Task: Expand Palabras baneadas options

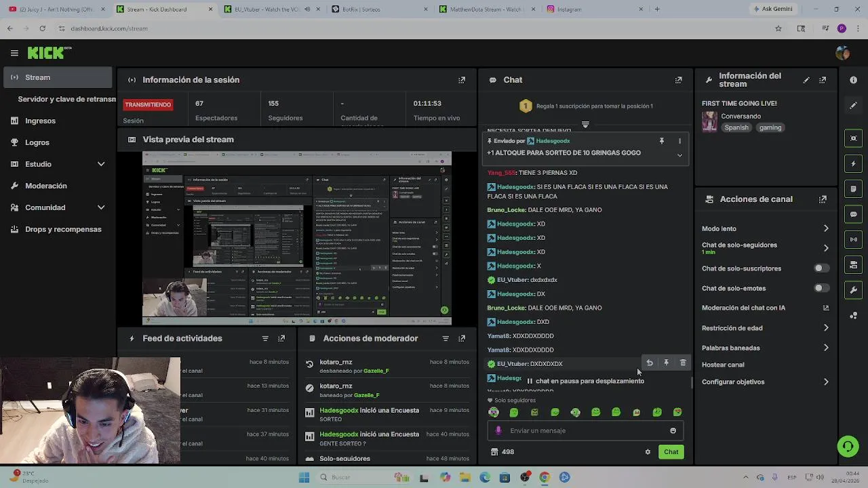Action: coord(826,348)
